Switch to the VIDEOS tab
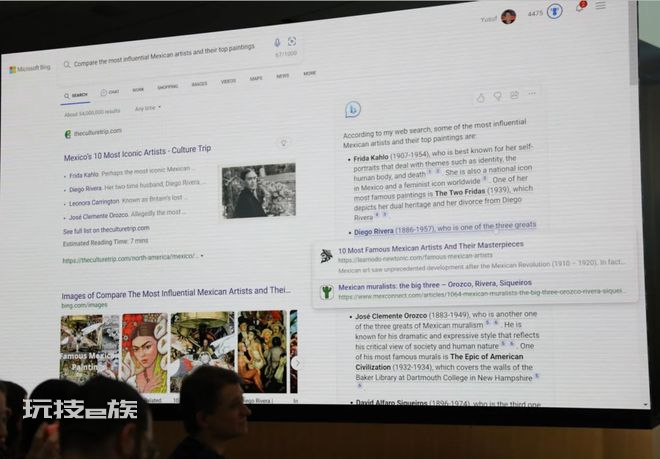The width and height of the screenshot is (660, 459). click(x=228, y=81)
